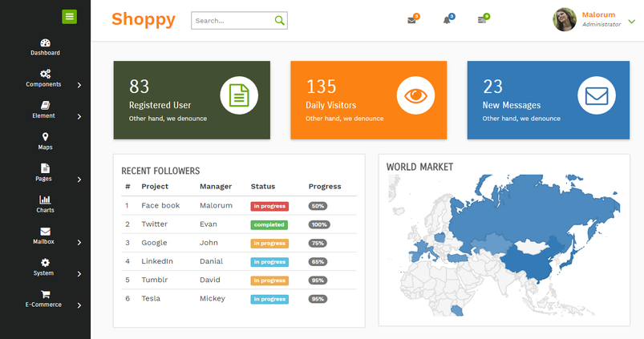Click manager name Mickey
Screen dimensions: 644x339
click(x=213, y=299)
